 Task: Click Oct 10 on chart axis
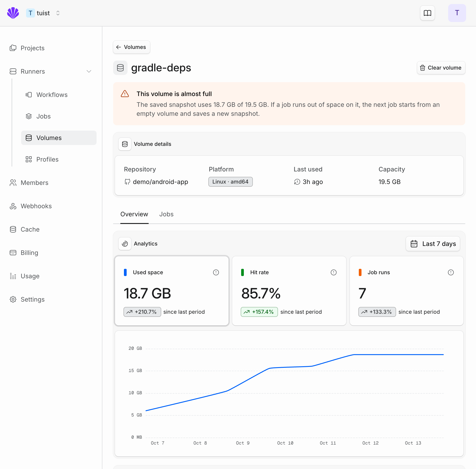(285, 443)
